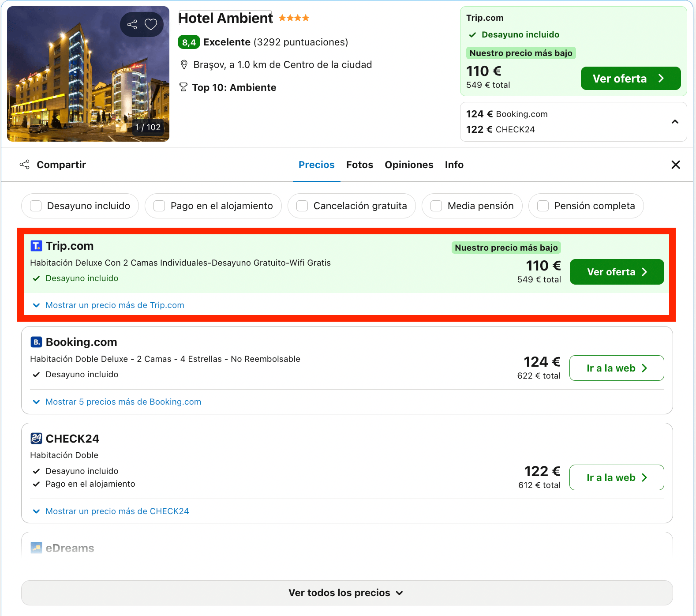696x616 pixels.
Task: Click the 612 € total price text
Action: 539,485
